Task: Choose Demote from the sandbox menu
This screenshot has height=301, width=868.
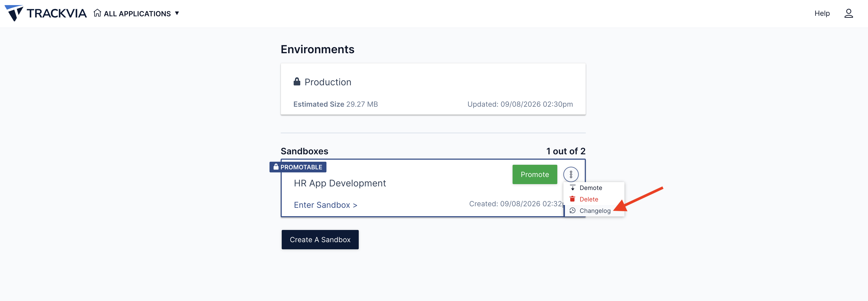Action: [x=594, y=188]
